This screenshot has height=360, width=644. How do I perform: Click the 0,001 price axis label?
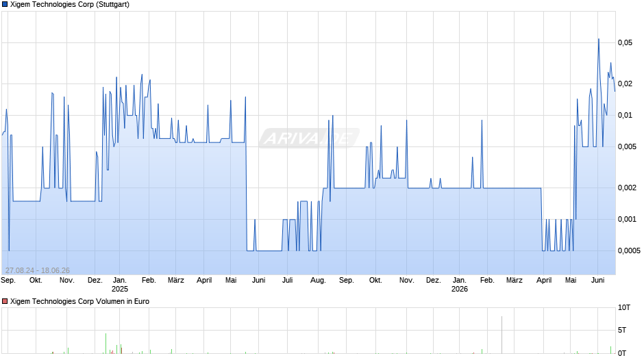[627, 219]
